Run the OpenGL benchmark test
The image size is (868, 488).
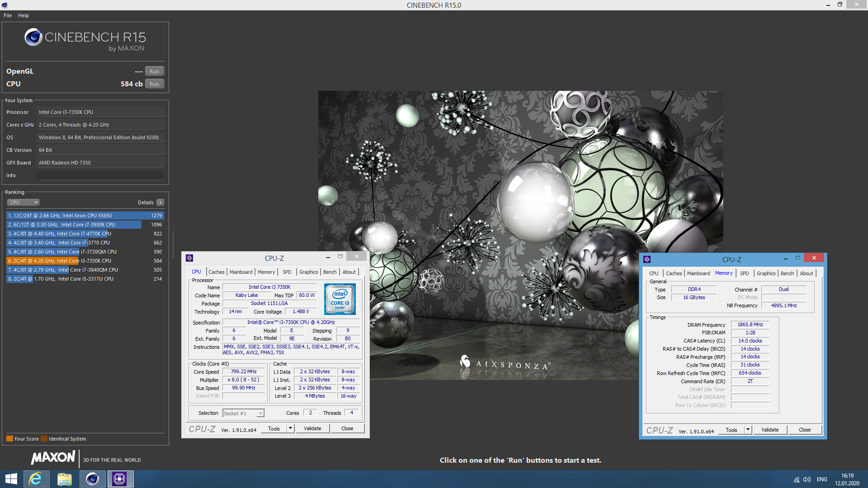coord(155,71)
